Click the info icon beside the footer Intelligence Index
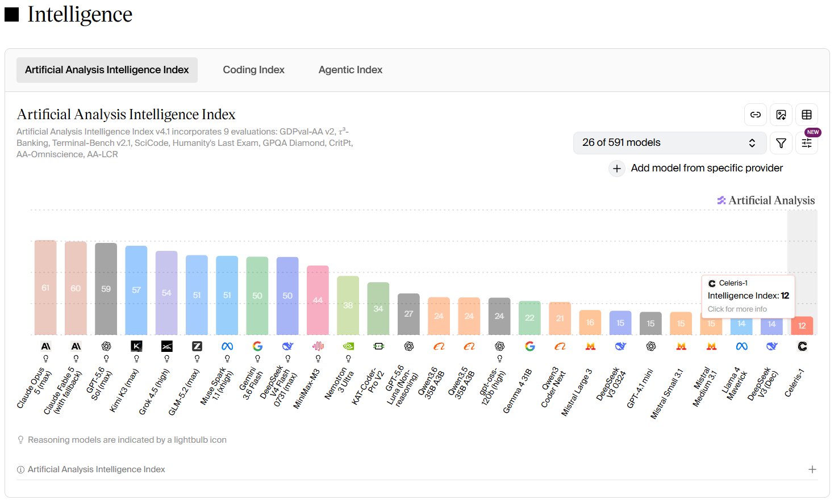Viewport: 834px width, 504px height. pyautogui.click(x=20, y=469)
